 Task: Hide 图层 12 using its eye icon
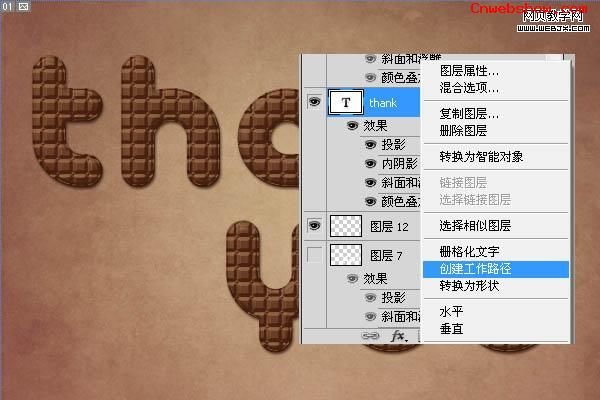pyautogui.click(x=315, y=225)
